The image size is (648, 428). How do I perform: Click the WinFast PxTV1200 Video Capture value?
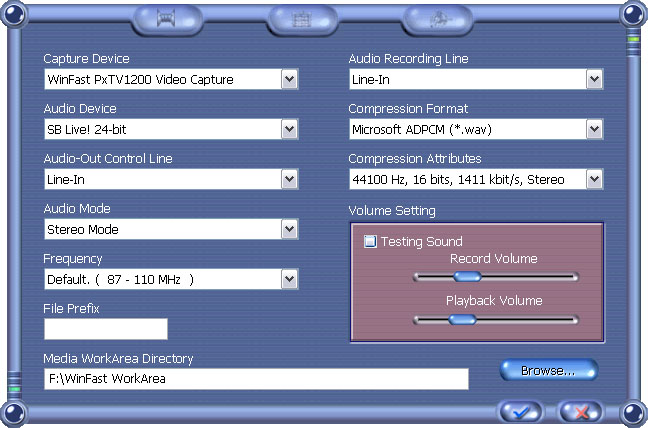(x=141, y=79)
